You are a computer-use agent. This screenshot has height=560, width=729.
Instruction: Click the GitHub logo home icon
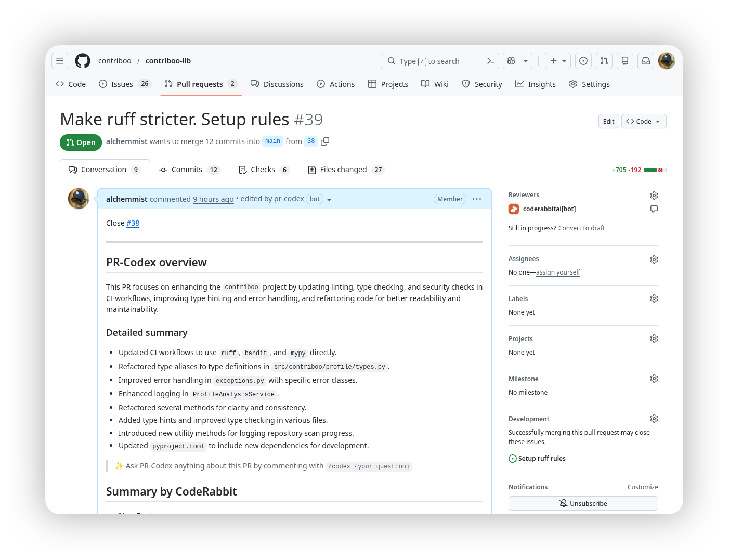click(x=83, y=61)
